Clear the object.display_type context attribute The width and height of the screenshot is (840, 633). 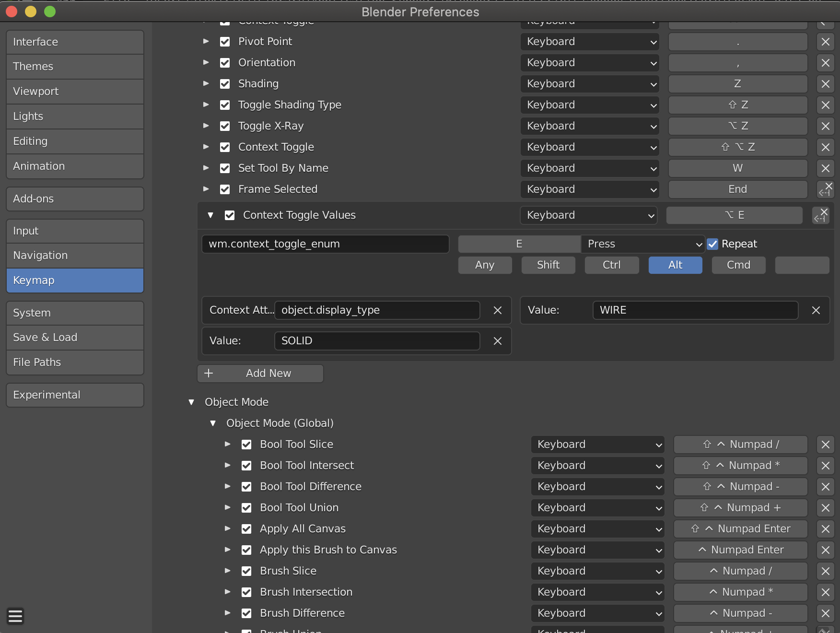[x=498, y=310]
